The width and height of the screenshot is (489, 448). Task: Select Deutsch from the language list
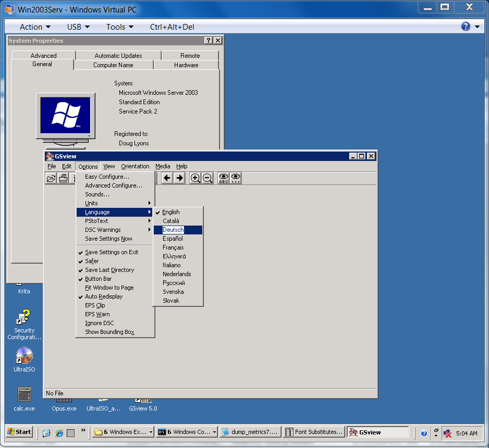(173, 230)
